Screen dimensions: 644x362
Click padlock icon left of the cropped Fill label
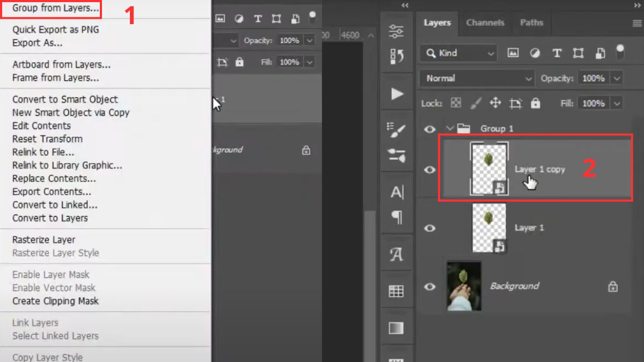click(x=239, y=62)
